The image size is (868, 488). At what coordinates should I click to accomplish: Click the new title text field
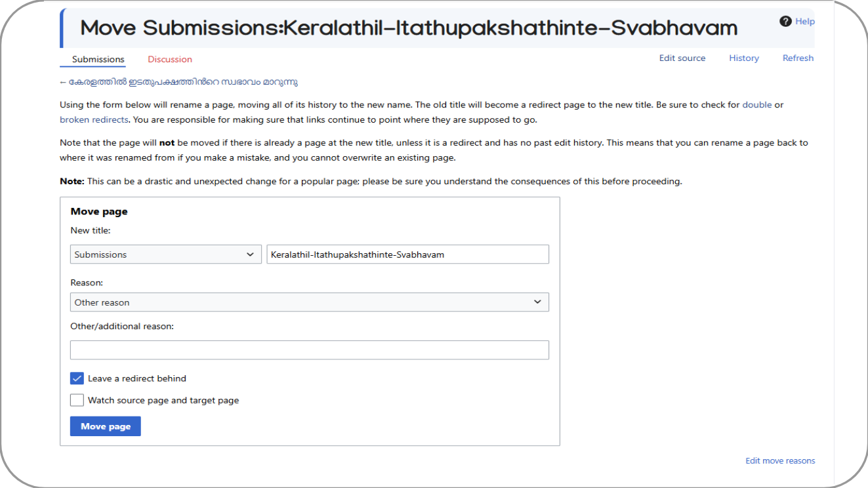[407, 254]
